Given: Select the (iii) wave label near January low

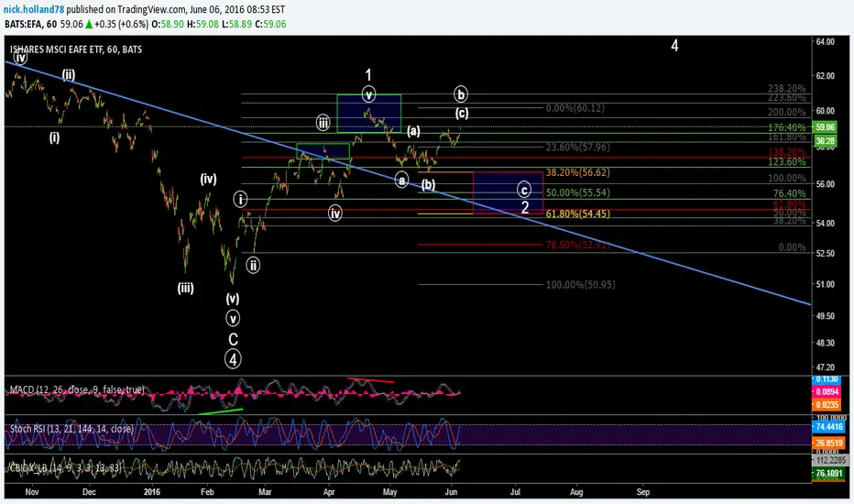Looking at the screenshot, I should pos(185,288).
